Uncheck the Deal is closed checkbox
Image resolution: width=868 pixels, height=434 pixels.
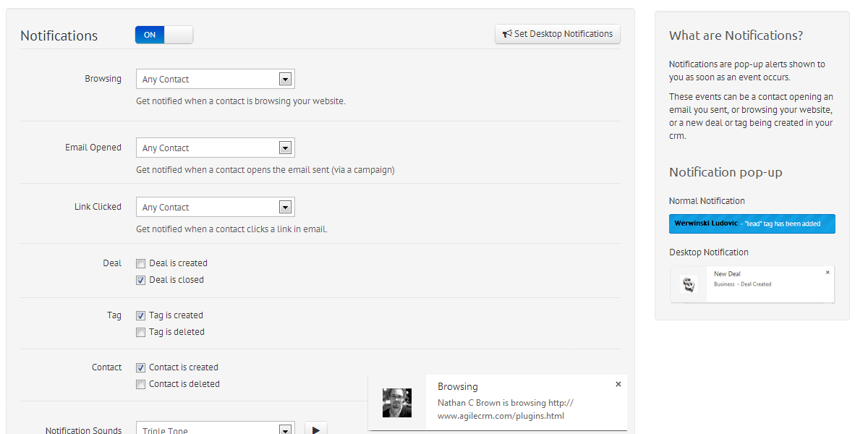tap(140, 280)
